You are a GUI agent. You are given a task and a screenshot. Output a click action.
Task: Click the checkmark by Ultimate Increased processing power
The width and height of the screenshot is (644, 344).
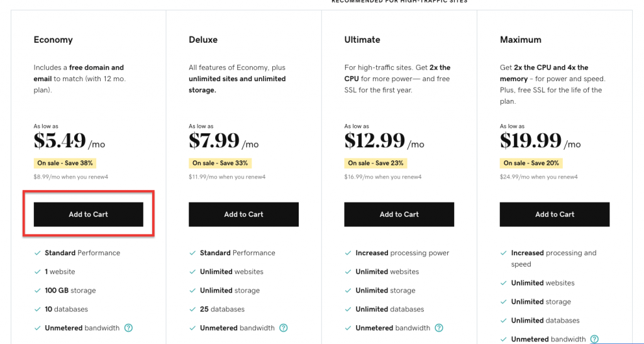point(348,253)
